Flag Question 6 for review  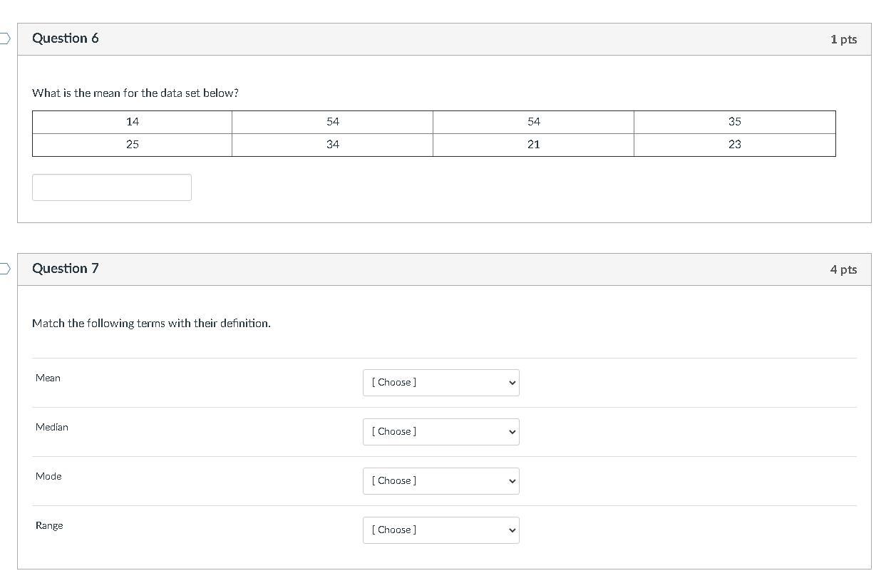click(x=4, y=38)
